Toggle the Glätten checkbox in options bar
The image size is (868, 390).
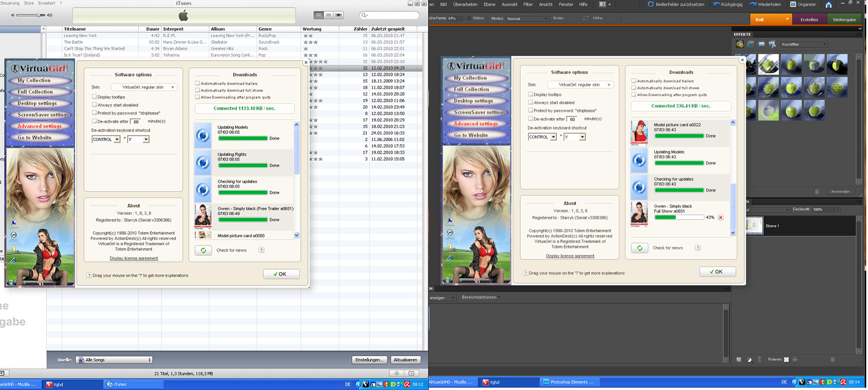click(x=469, y=19)
